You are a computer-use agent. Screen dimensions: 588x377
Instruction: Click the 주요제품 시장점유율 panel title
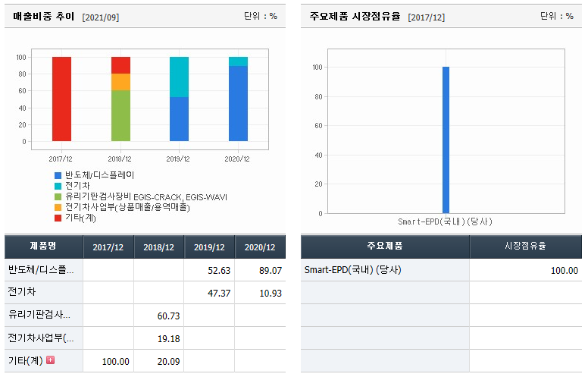pos(355,16)
